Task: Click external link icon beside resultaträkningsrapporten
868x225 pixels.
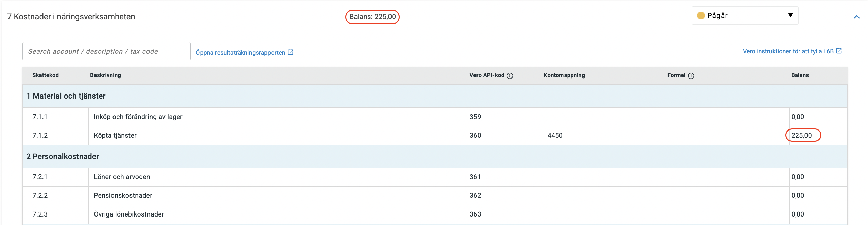Action: coord(291,52)
